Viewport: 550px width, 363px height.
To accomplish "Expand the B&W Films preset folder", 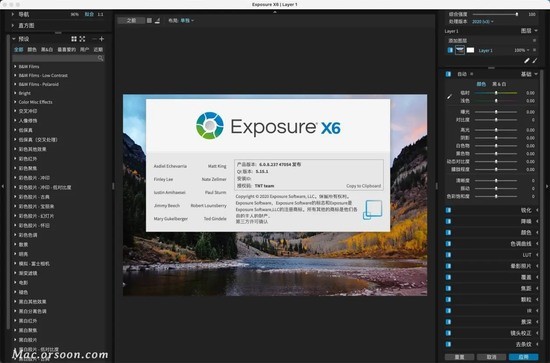I will tap(15, 66).
